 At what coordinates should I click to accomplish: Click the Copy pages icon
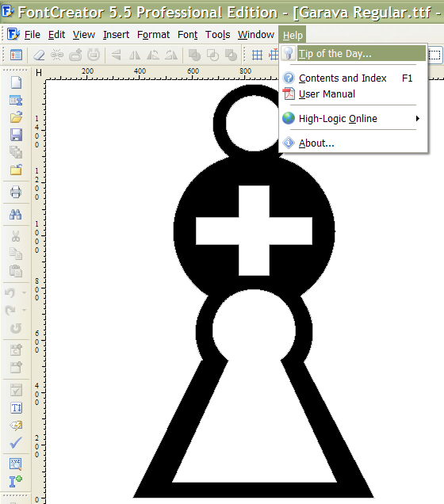(x=16, y=254)
